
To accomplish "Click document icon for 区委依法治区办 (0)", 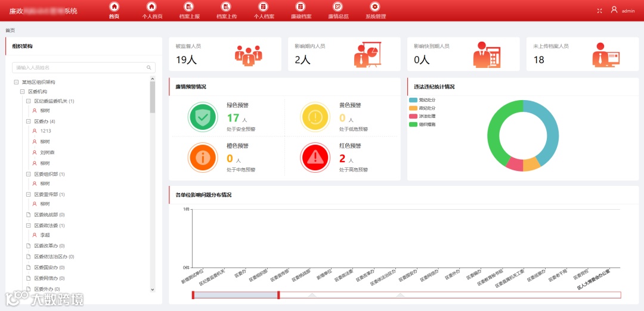I will [x=29, y=256].
